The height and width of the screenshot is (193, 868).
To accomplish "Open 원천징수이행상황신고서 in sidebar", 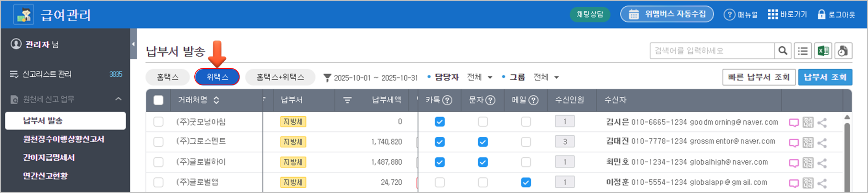I will [63, 139].
